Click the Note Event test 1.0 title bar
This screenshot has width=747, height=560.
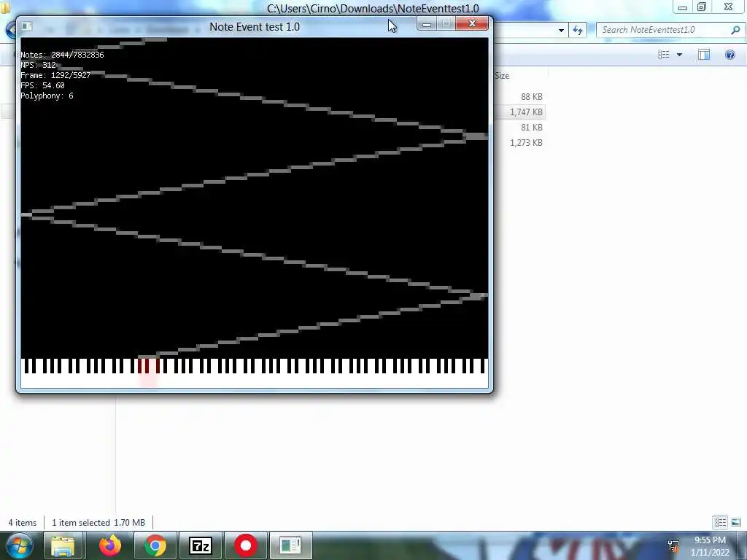click(255, 27)
